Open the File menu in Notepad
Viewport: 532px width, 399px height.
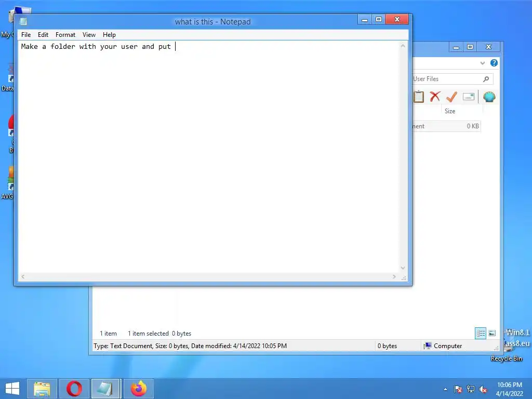coord(26,35)
